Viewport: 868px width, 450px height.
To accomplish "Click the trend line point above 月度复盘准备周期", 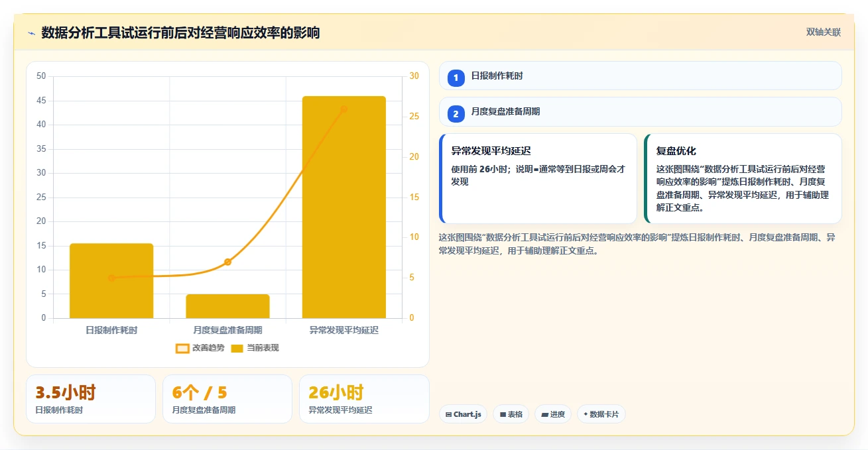I will 227,262.
